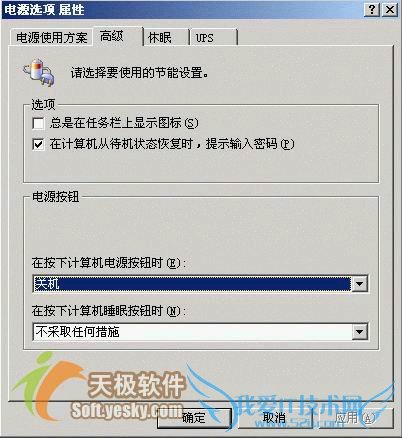402x438 pixels.
Task: Uncheck 在计算机从待机状态恢复时提示输入密码 option
Action: coord(38,144)
